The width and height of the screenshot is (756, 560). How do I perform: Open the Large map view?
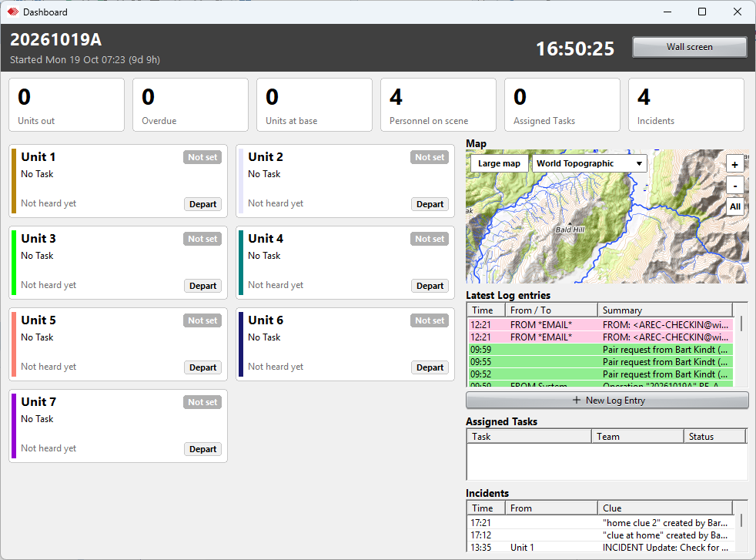499,163
